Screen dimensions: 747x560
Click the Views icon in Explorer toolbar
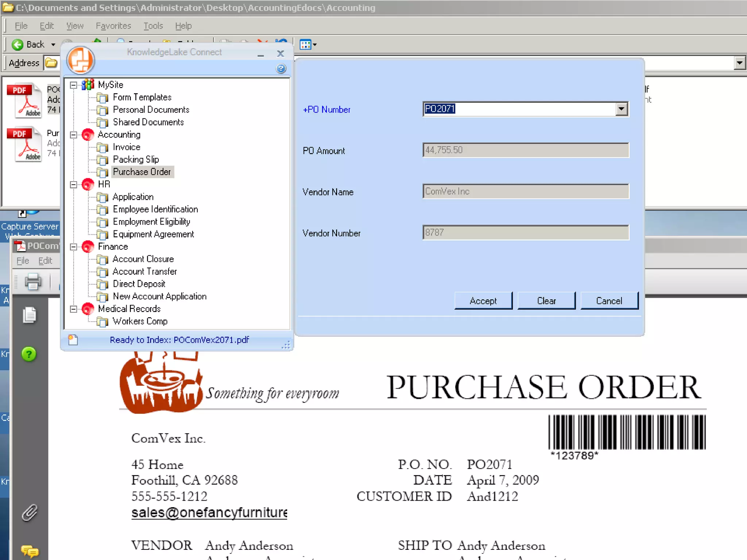click(x=305, y=44)
